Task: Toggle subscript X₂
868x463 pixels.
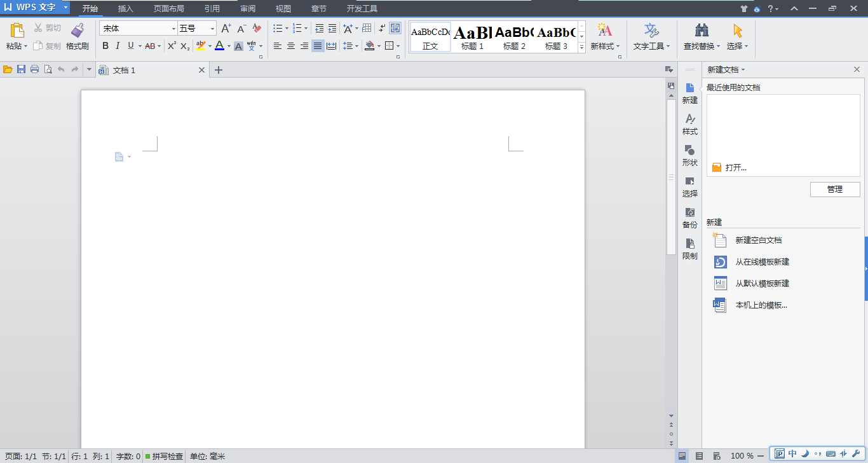Action: coord(185,46)
